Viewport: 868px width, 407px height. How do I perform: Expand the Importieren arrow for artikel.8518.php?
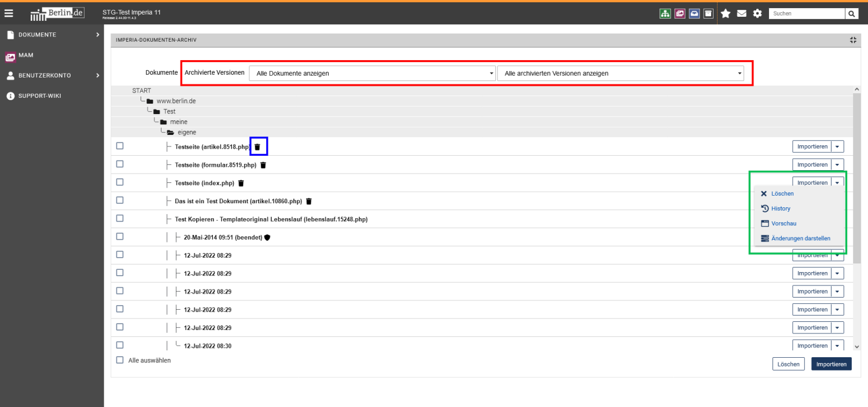point(837,147)
